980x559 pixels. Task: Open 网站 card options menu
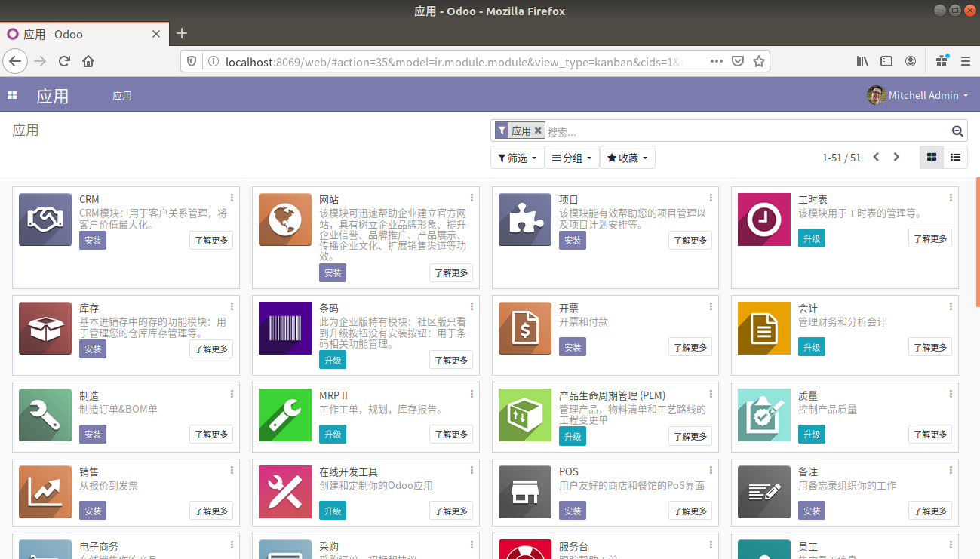tap(472, 198)
